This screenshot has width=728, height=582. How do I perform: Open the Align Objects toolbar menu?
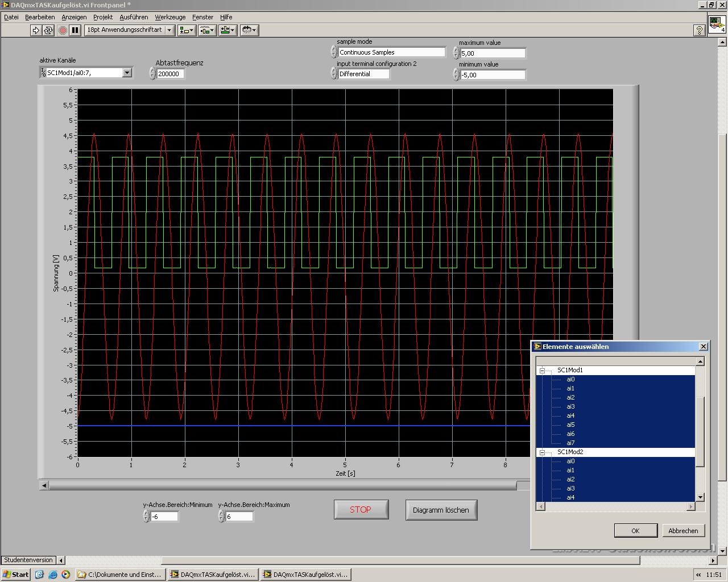(187, 30)
